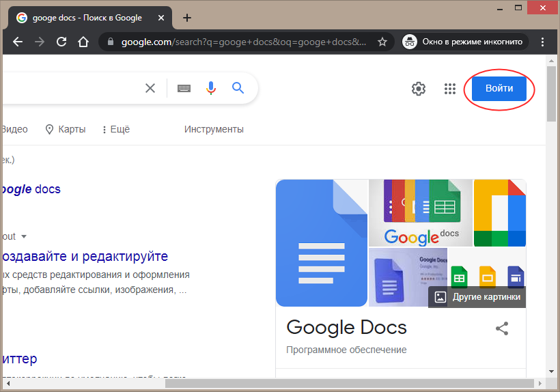Viewport: 560px width, 392px height.
Task: Close the 'googe docs' tab
Action: (161, 18)
